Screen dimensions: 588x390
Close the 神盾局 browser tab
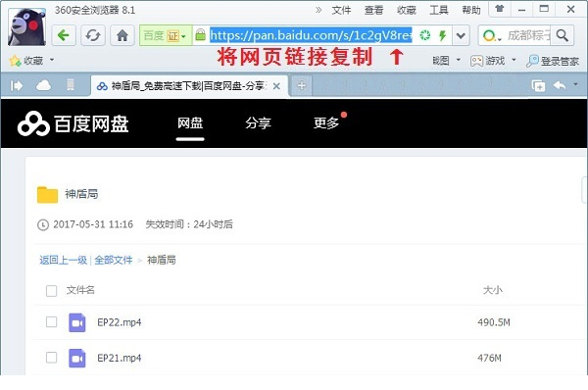tap(276, 86)
